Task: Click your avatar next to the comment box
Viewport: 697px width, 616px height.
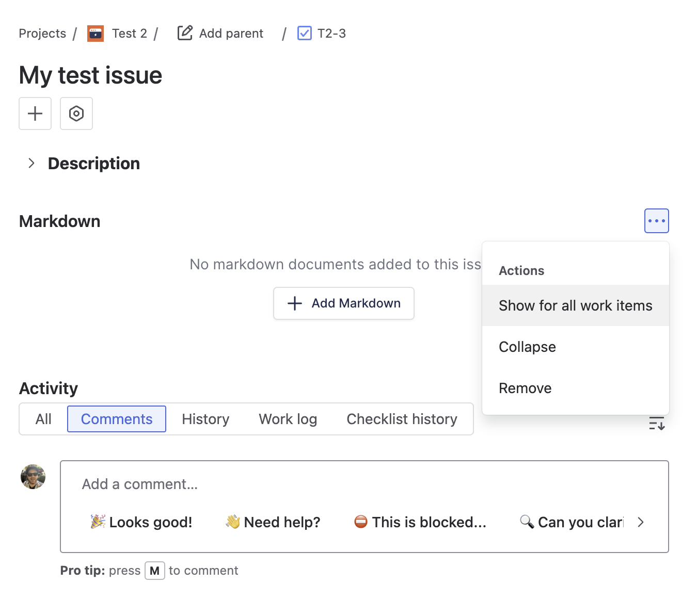Action: click(33, 477)
